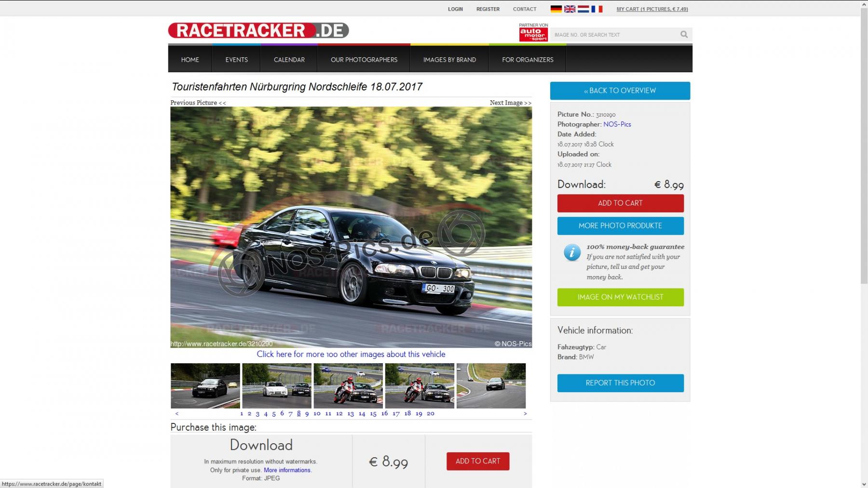868x488 pixels.
Task: Open the Events menu item
Action: (x=236, y=60)
